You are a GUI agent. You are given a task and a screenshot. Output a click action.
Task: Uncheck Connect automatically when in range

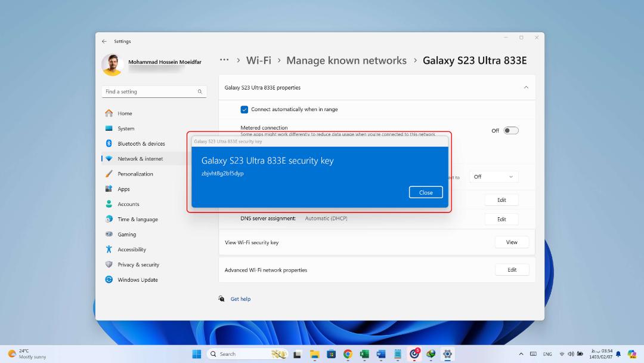pyautogui.click(x=244, y=109)
